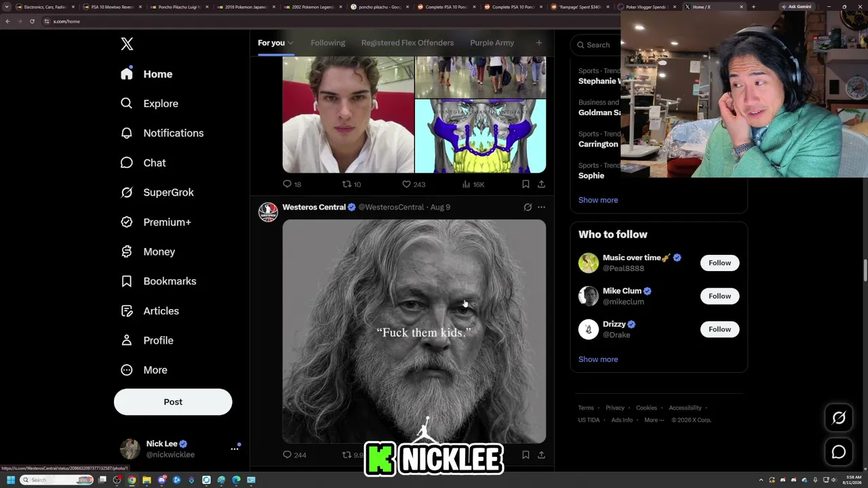Viewport: 868px width, 488px height.
Task: Click the Windows taskbar search box
Action: [x=57, y=480]
